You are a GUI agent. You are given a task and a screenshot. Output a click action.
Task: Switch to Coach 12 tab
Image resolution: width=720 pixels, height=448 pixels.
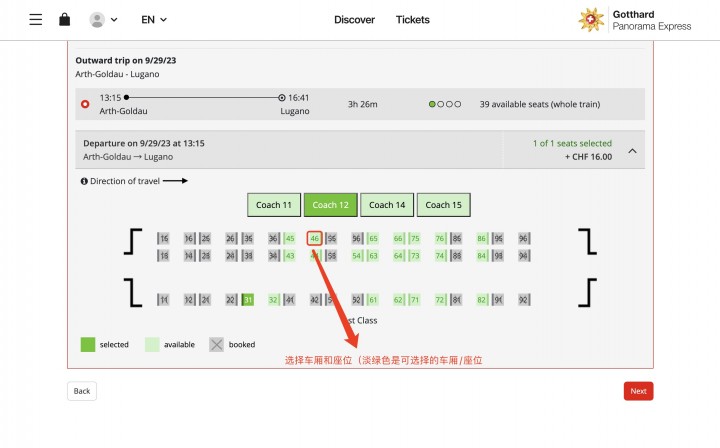pyautogui.click(x=331, y=205)
